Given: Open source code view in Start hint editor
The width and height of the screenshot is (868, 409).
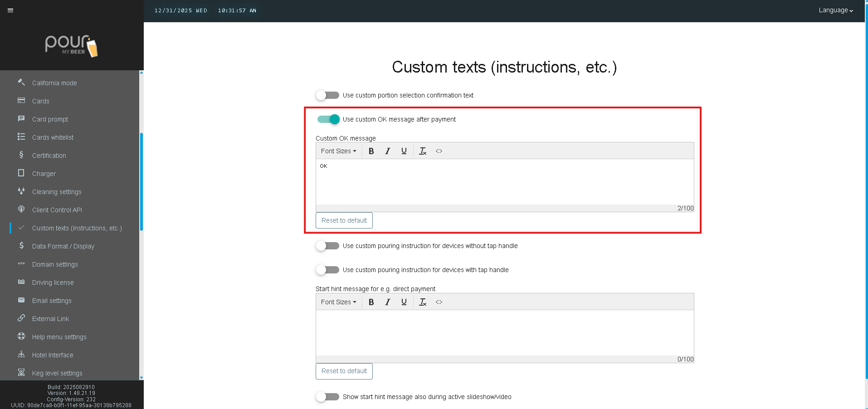Looking at the screenshot, I should tap(439, 302).
